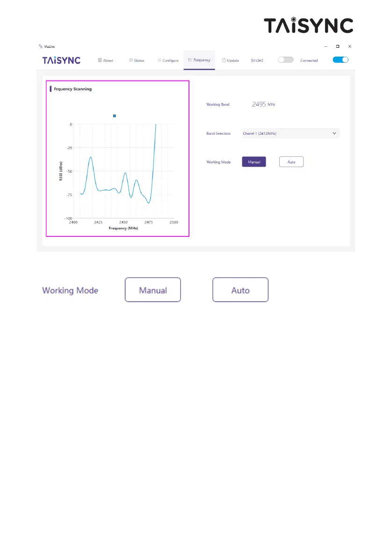Image resolution: width=392 pixels, height=557 pixels.
Task: Click the blue legend square above the chart
Action: [115, 116]
